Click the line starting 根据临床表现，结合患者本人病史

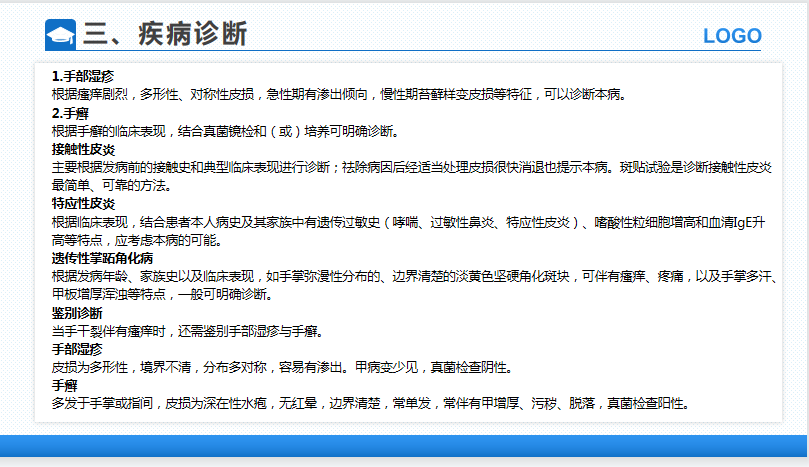point(409,222)
